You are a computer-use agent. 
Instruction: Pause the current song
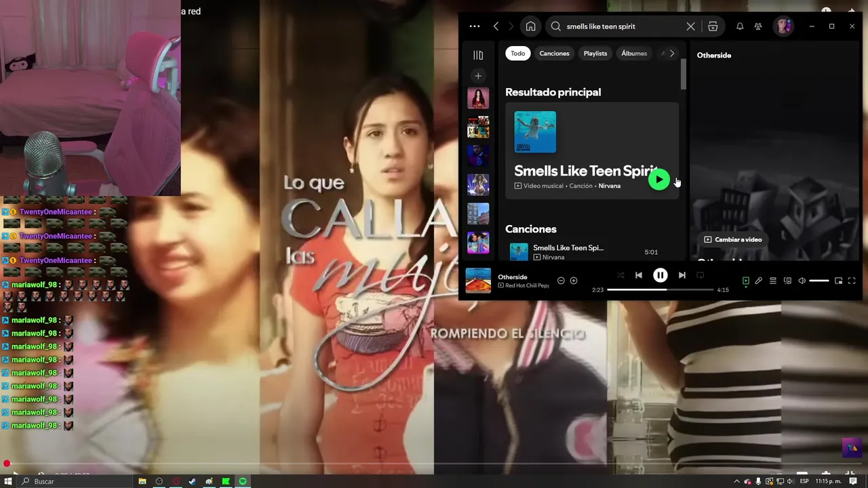point(660,275)
